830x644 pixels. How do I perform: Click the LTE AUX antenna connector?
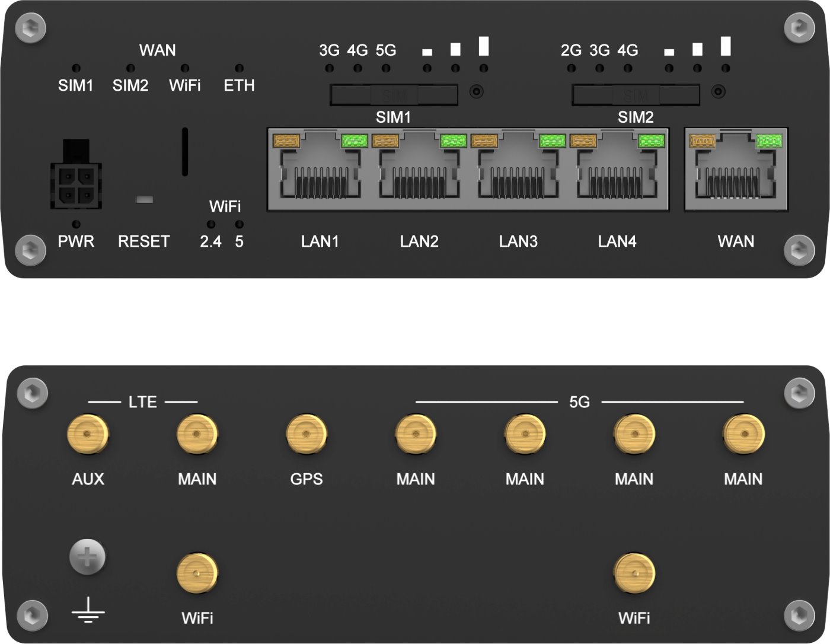coord(88,435)
